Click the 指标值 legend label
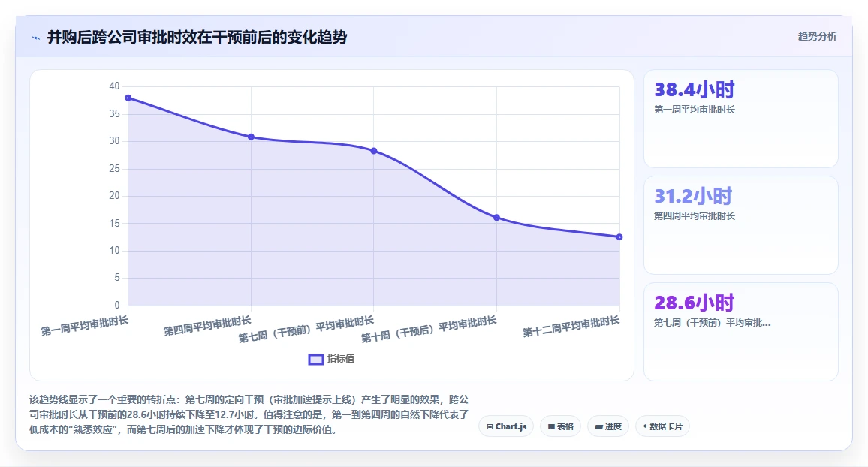 point(340,359)
